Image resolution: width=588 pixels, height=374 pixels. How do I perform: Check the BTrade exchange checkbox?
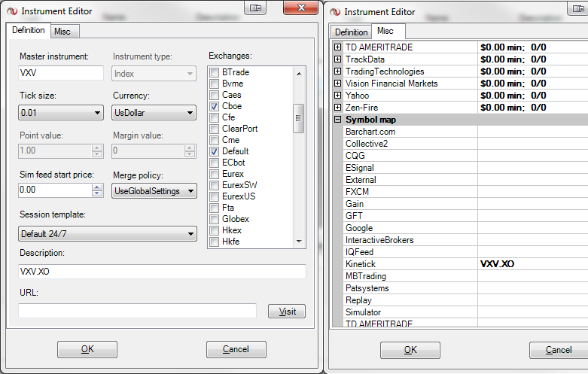(x=214, y=72)
